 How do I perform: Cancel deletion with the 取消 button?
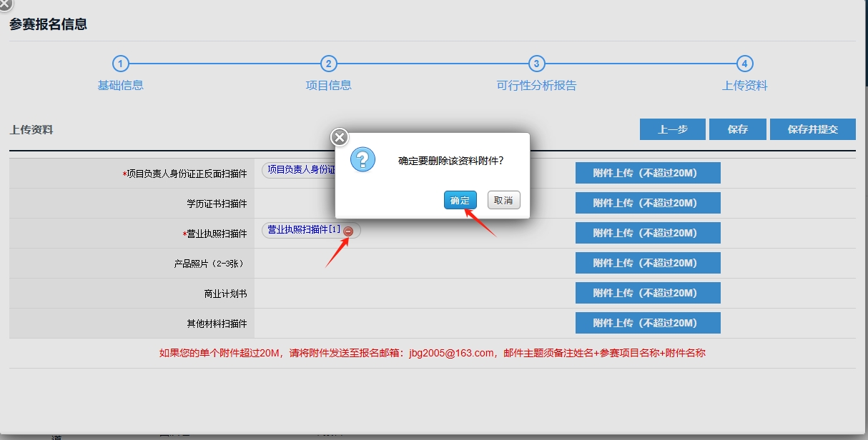coord(504,200)
